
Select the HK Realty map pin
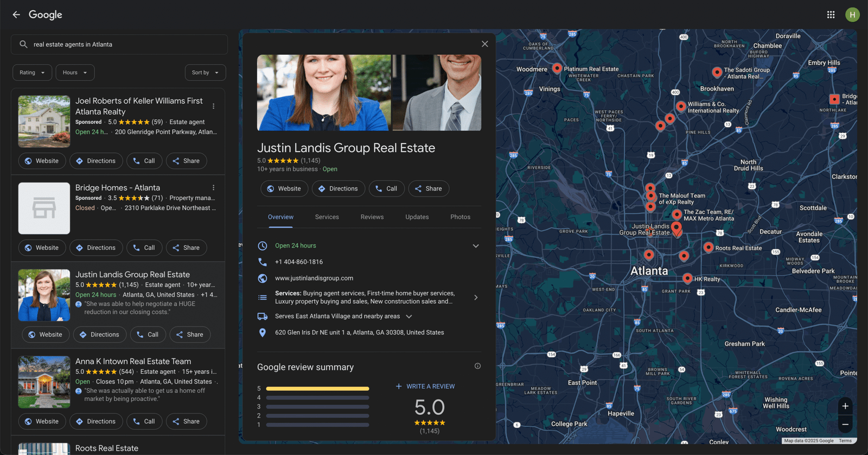pyautogui.click(x=687, y=279)
